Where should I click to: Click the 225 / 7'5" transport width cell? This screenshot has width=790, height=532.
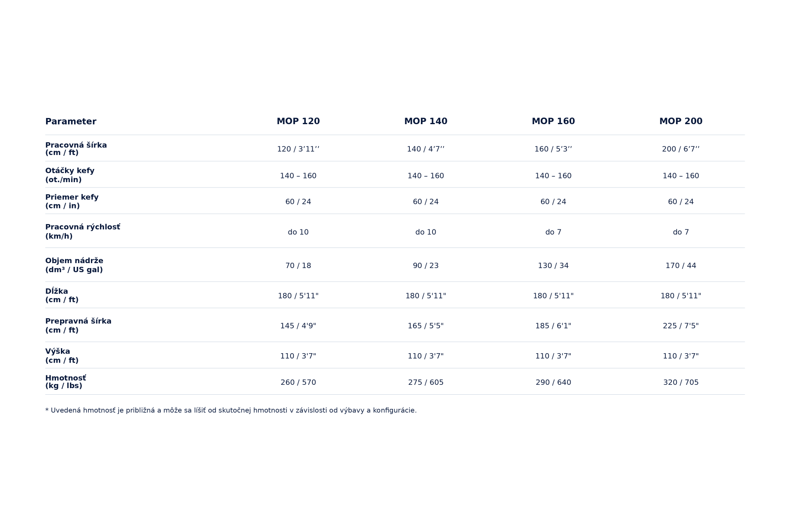681,326
